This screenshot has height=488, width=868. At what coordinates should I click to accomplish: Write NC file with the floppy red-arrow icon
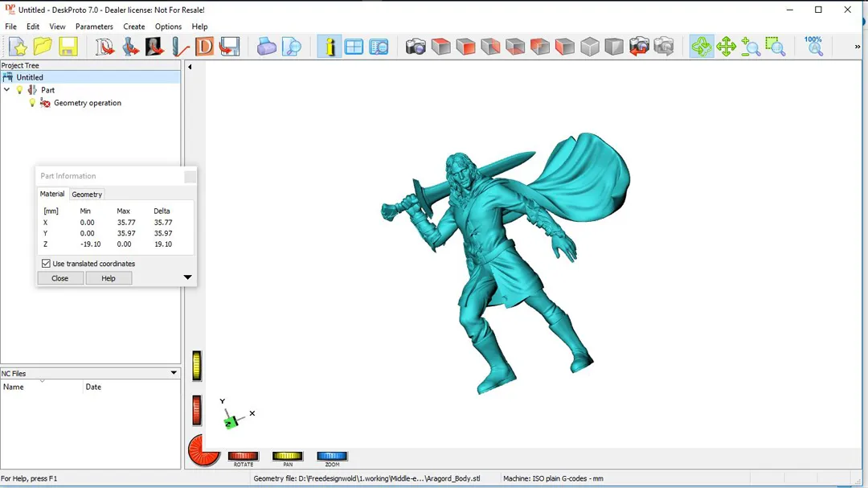click(x=229, y=47)
